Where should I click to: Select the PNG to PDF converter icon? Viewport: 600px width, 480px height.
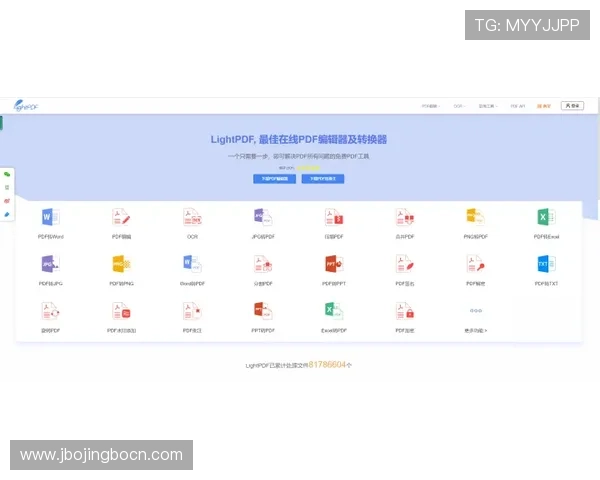click(x=476, y=217)
